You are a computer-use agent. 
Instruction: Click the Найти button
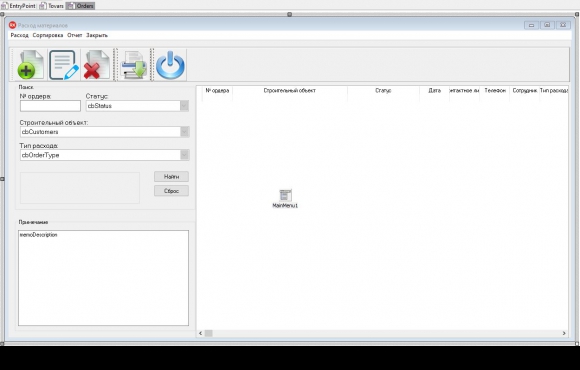pyautogui.click(x=171, y=176)
